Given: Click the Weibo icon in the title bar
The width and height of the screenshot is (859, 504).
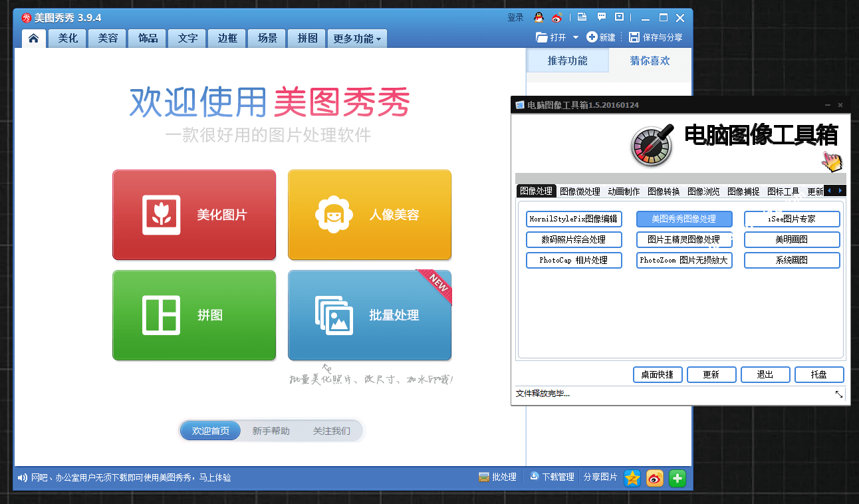Looking at the screenshot, I should [x=557, y=17].
